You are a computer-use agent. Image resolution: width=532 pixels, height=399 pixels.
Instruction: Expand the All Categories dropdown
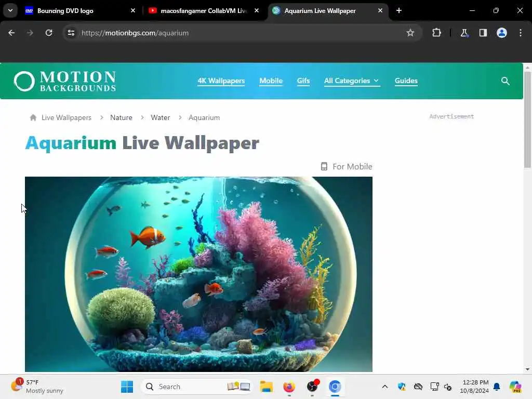pos(352,81)
